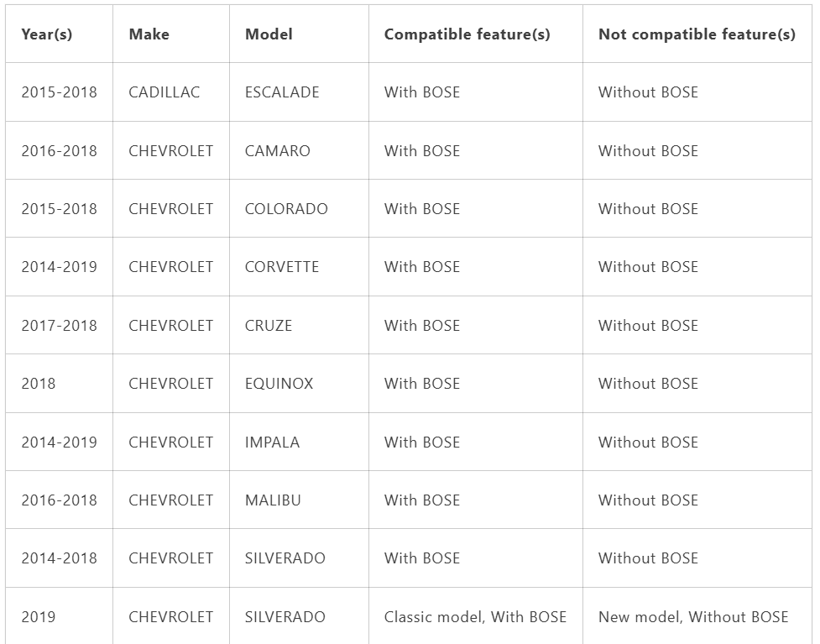Click the Model column header
Screen dimensions: 820x644
click(269, 34)
